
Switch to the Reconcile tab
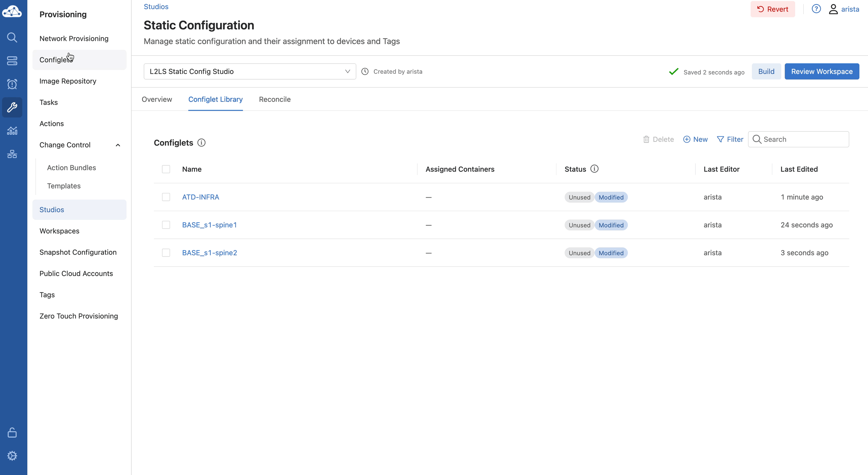275,99
